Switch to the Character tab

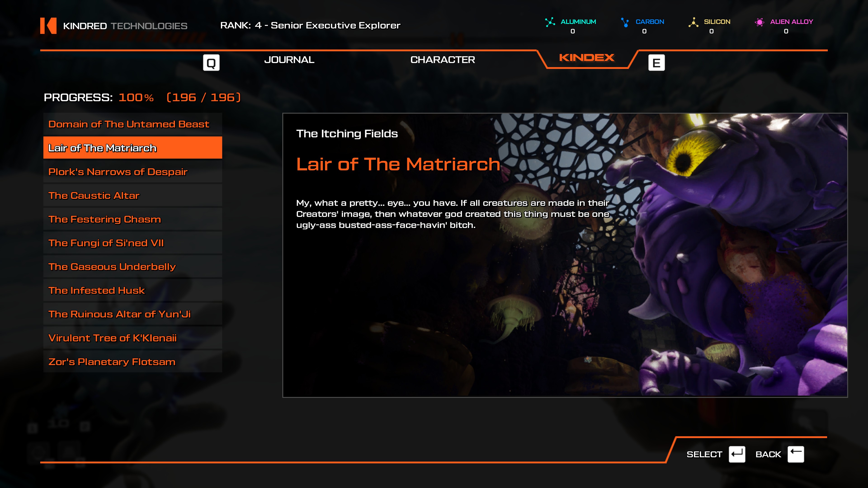[442, 60]
